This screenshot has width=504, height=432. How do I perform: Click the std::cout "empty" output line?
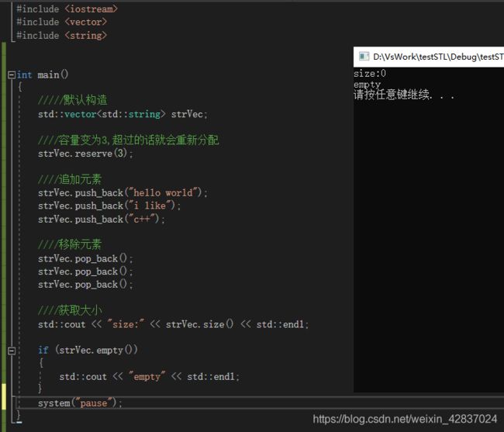[x=149, y=377]
